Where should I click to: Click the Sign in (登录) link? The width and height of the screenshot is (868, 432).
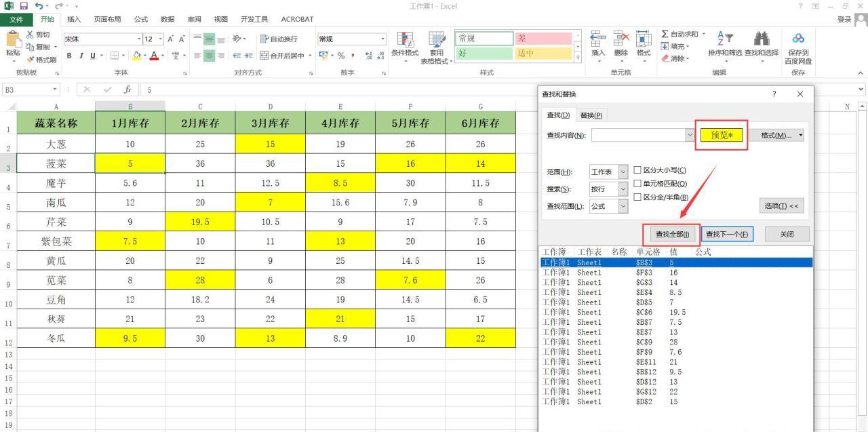coord(844,19)
